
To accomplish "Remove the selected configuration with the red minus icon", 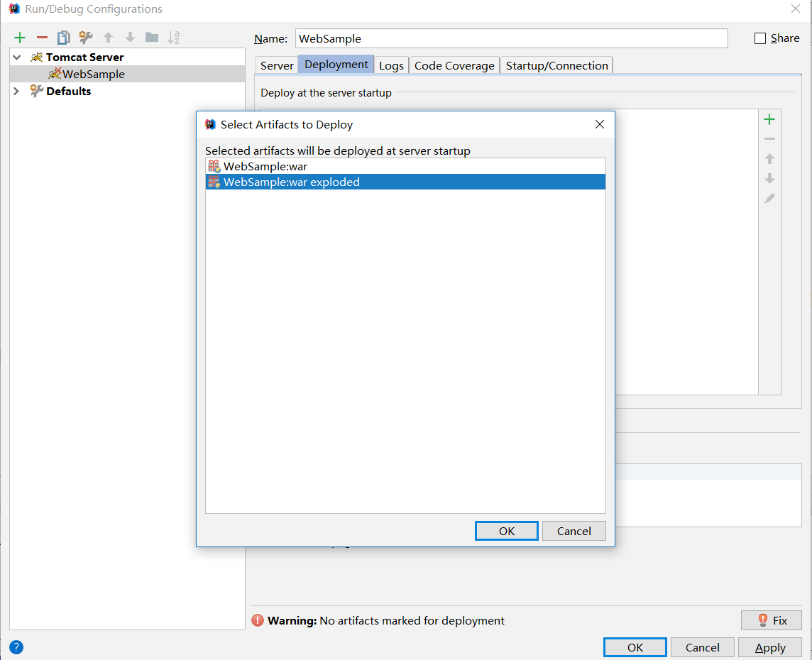I will coord(42,38).
